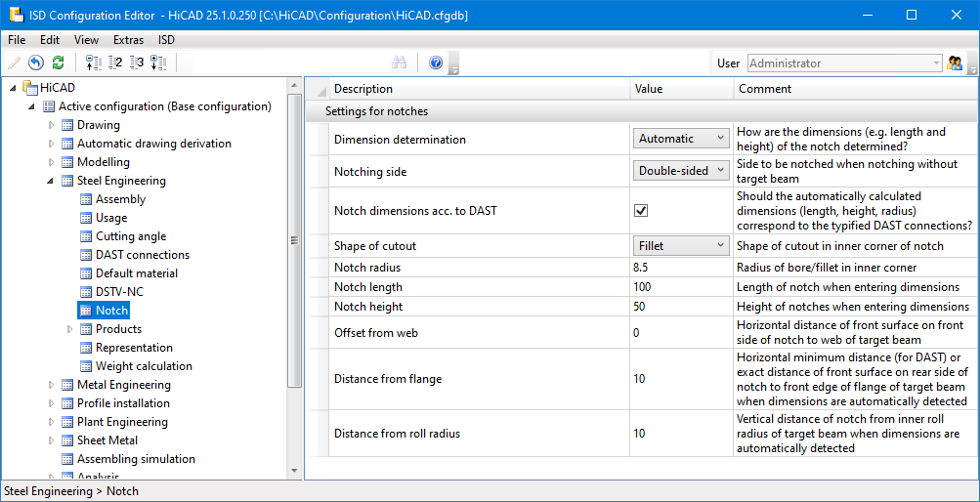The width and height of the screenshot is (980, 502).
Task: Select DAST connections in the tree
Action: point(142,255)
